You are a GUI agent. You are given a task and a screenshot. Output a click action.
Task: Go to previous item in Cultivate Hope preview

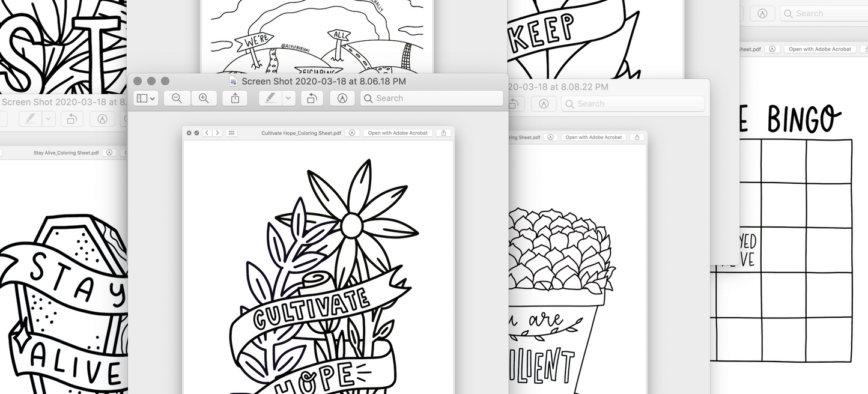point(207,133)
